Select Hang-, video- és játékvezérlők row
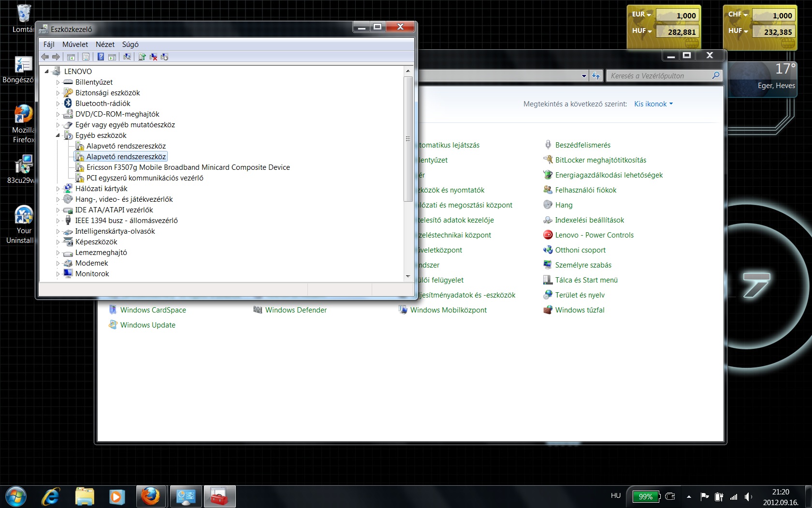The height and width of the screenshot is (508, 812). coord(124,199)
